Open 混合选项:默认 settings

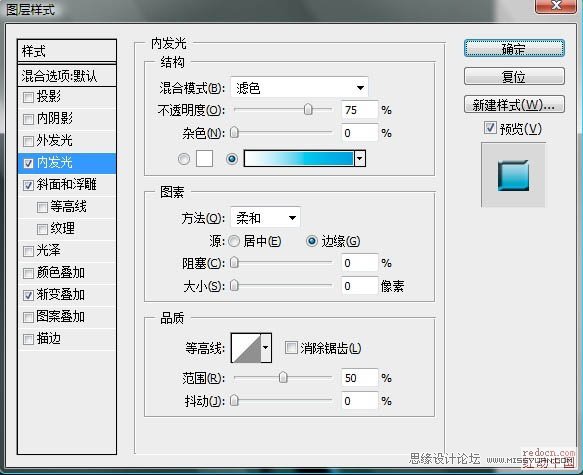point(67,76)
